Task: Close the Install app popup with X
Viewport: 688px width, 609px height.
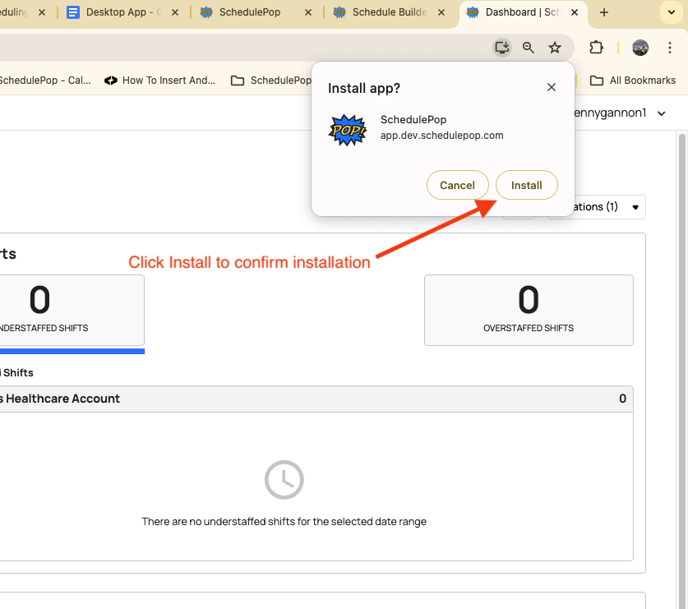Action: point(551,87)
